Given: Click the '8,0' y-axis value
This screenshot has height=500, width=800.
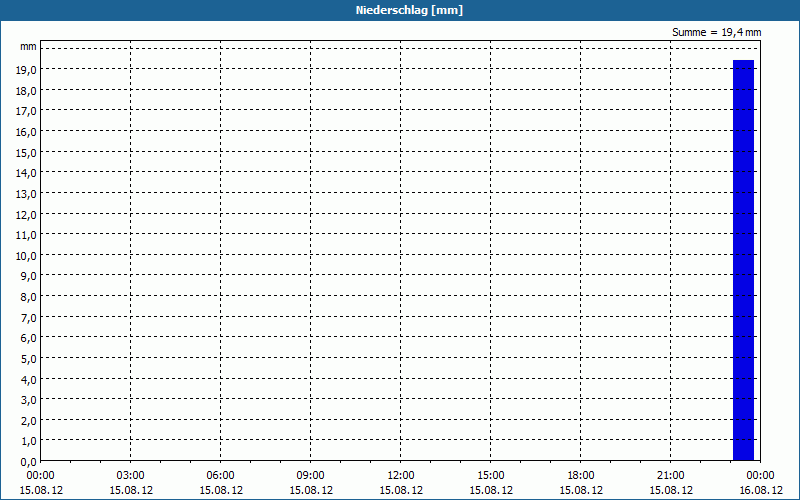Looking at the screenshot, I should 29,296.
